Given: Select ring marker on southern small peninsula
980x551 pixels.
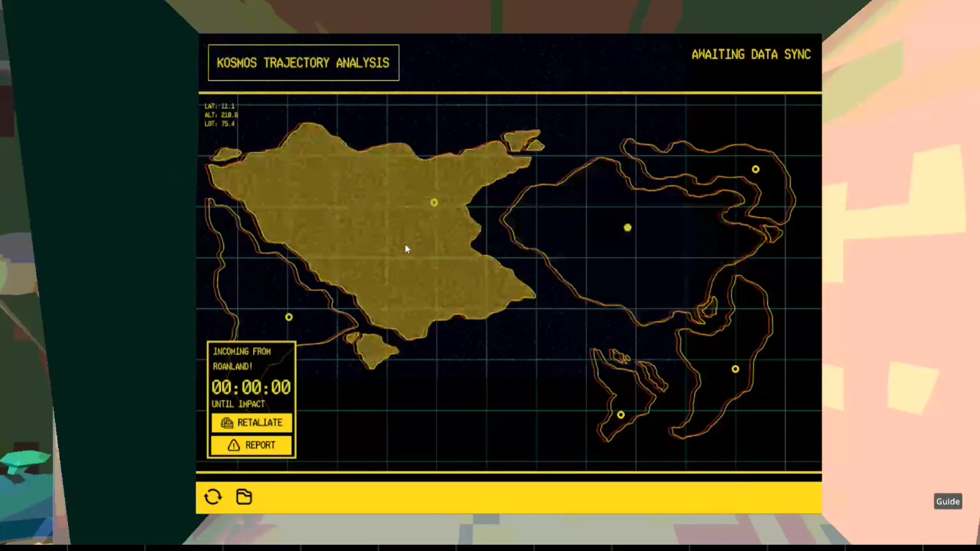Looking at the screenshot, I should click(x=621, y=415).
